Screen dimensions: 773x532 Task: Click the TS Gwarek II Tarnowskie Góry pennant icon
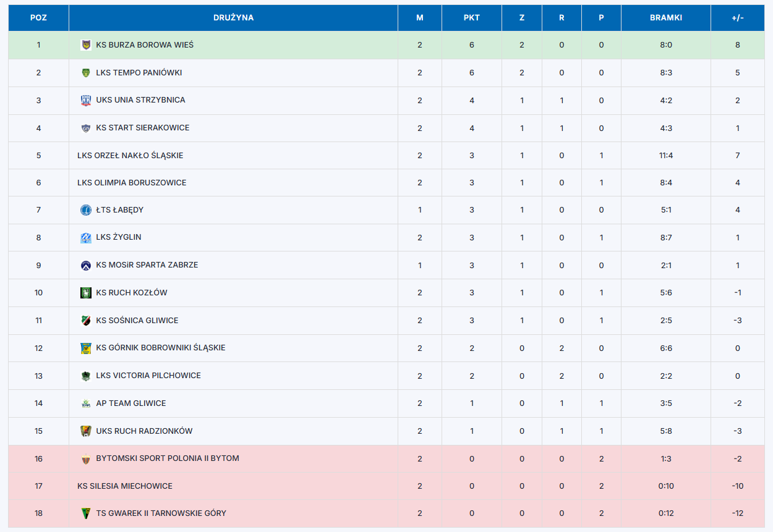[x=86, y=513]
